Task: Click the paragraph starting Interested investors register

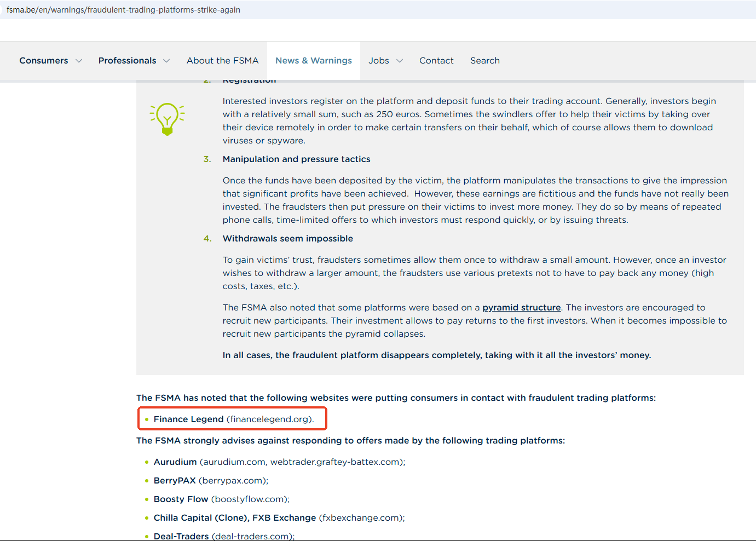Action: click(x=469, y=121)
